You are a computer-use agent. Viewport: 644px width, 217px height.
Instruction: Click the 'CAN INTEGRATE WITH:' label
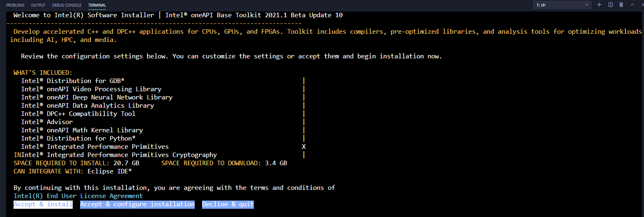[48, 171]
